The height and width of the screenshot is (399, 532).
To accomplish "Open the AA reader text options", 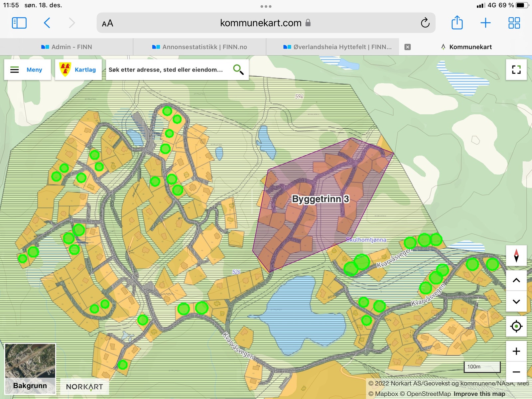I will (x=107, y=23).
